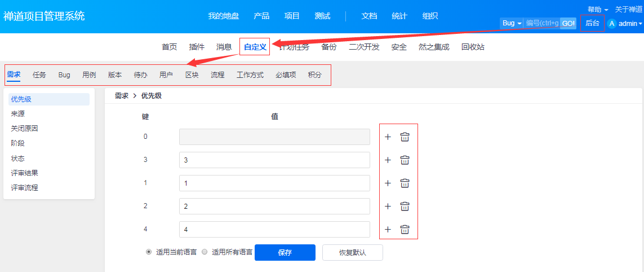Add a row after key 2
644x272 pixels.
(387, 206)
